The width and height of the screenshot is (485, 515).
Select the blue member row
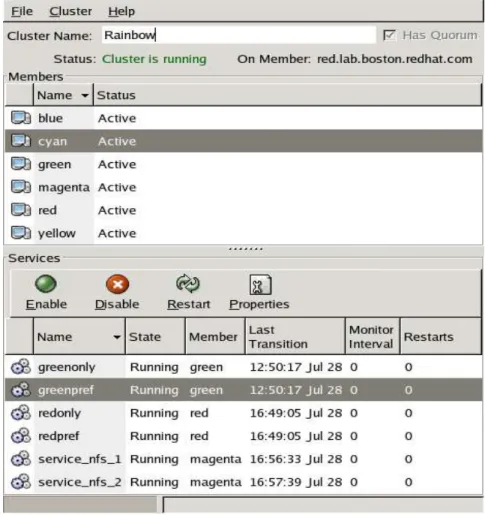point(243,118)
